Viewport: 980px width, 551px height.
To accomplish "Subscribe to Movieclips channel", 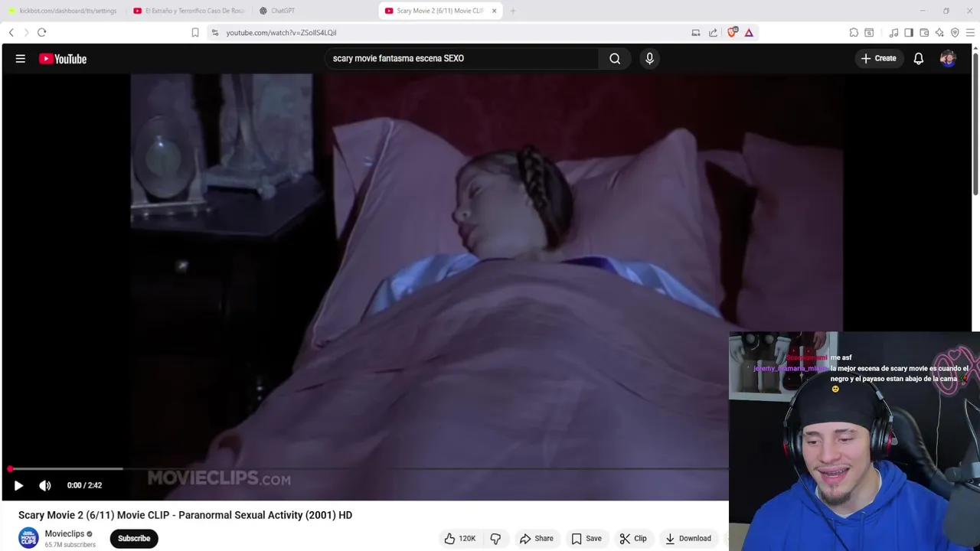I will tap(134, 539).
